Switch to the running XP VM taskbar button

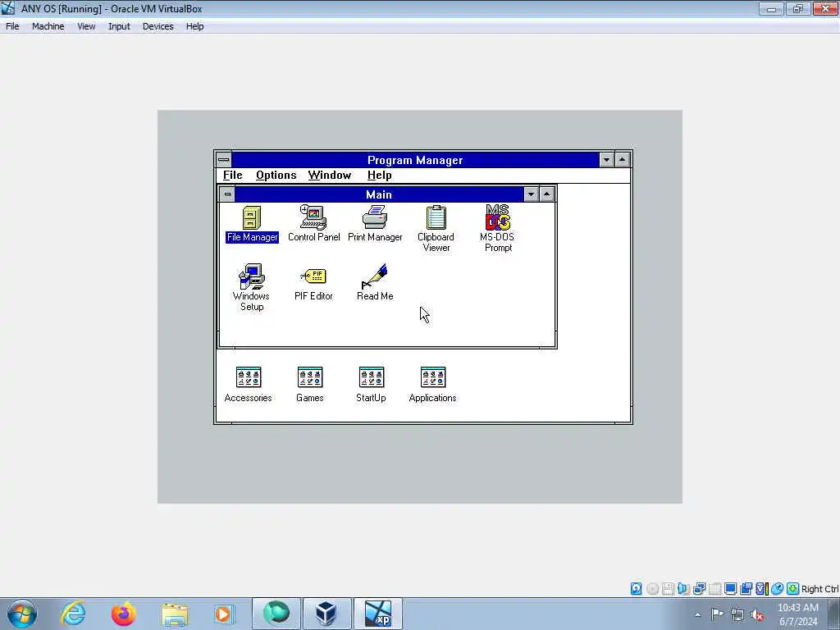377,614
